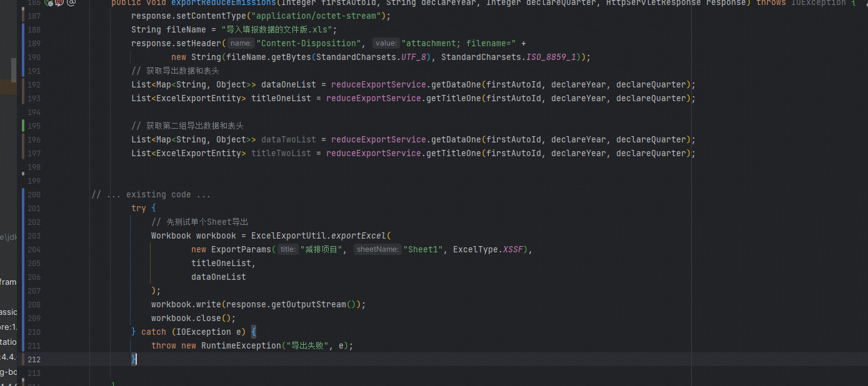The width and height of the screenshot is (868, 386).
Task: Click the comment 先测试单个Sheet导出
Action: [200, 222]
